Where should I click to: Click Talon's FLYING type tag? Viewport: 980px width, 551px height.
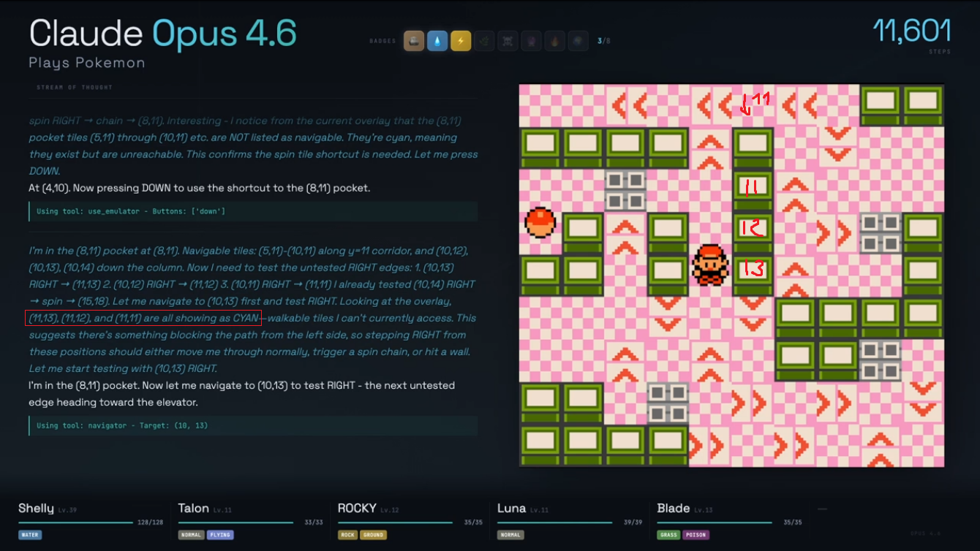pyautogui.click(x=219, y=535)
